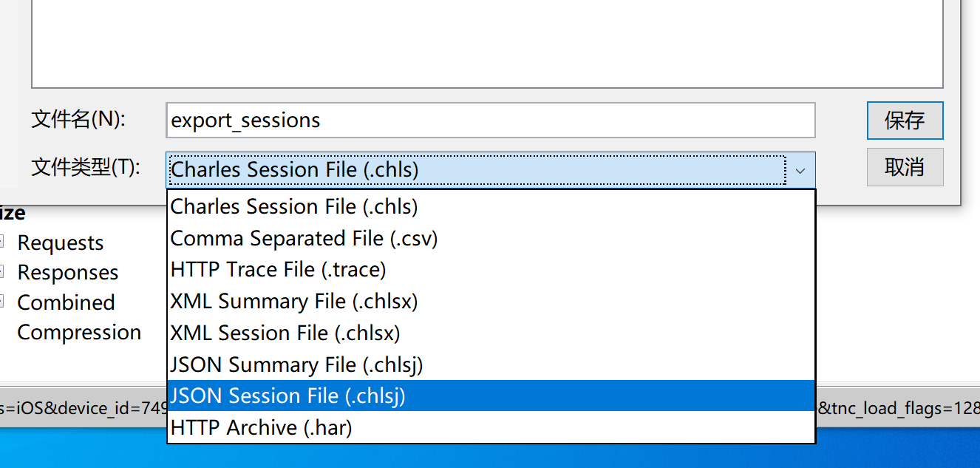980x468 pixels.
Task: Select XML Session File (.chlsx) option
Action: (285, 333)
